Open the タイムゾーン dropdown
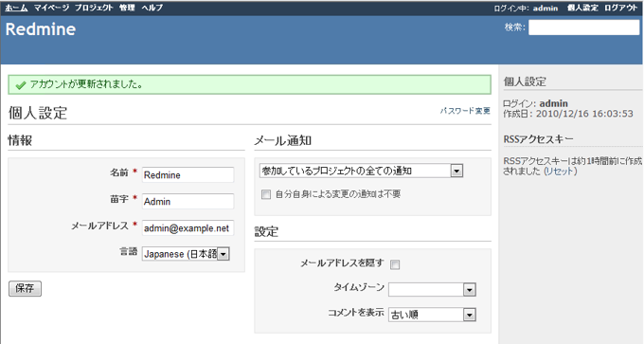 tap(432, 289)
